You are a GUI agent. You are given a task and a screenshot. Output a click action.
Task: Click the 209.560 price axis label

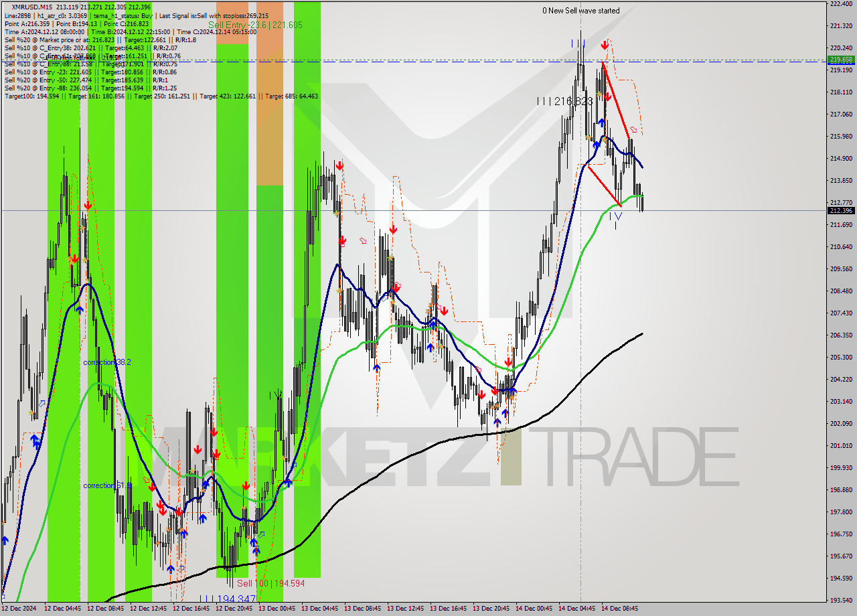(841, 269)
